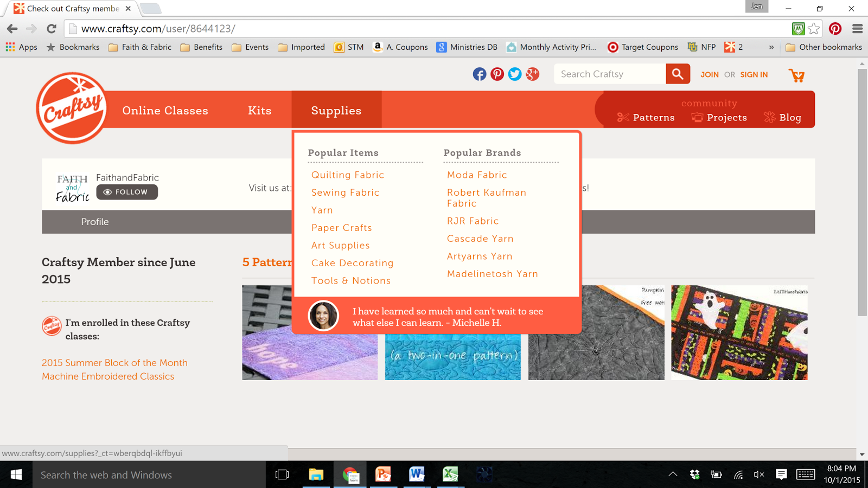Open Tools & Notions supplies
The width and height of the screenshot is (868, 488).
pos(351,280)
